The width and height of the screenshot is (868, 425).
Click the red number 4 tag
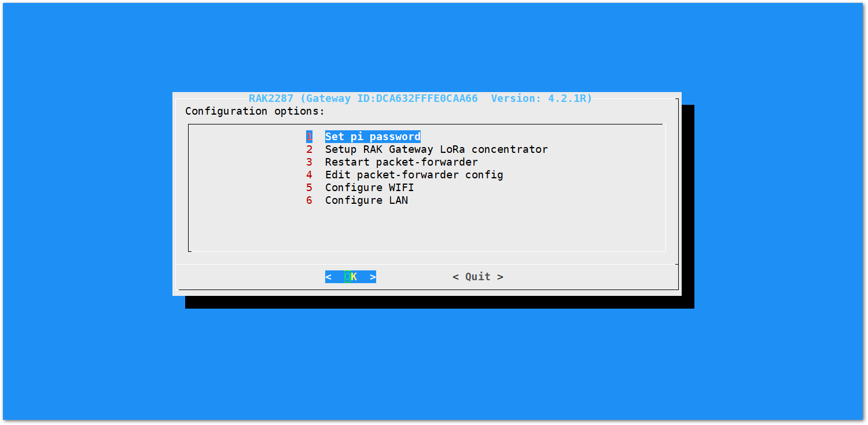[310, 175]
